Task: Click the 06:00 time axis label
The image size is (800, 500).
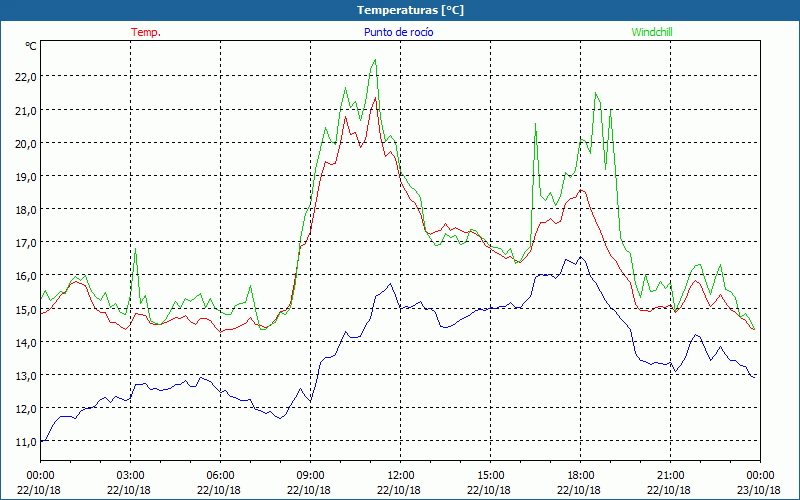Action: pyautogui.click(x=220, y=476)
